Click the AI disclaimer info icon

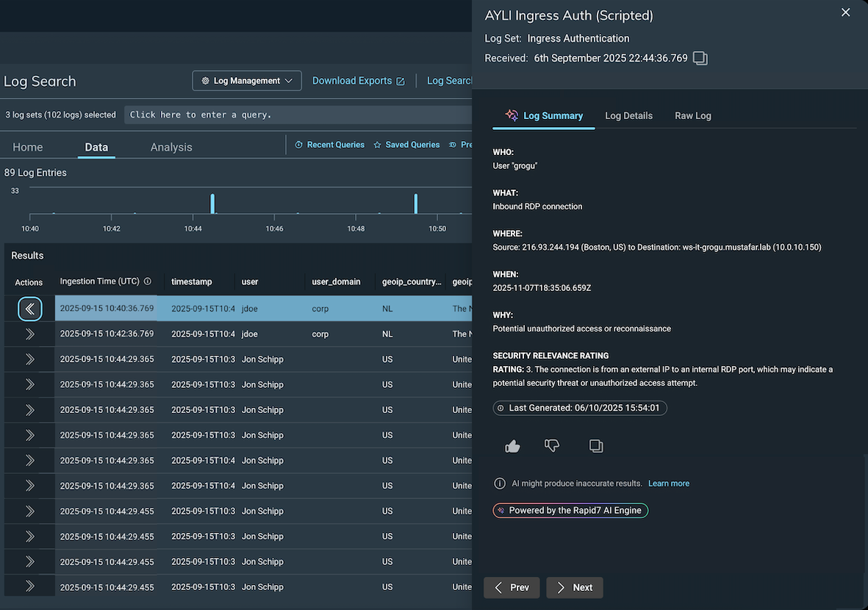(500, 484)
